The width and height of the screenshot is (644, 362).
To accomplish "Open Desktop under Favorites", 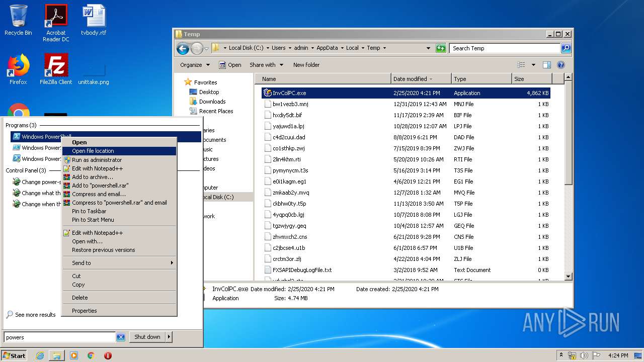I will [x=209, y=92].
